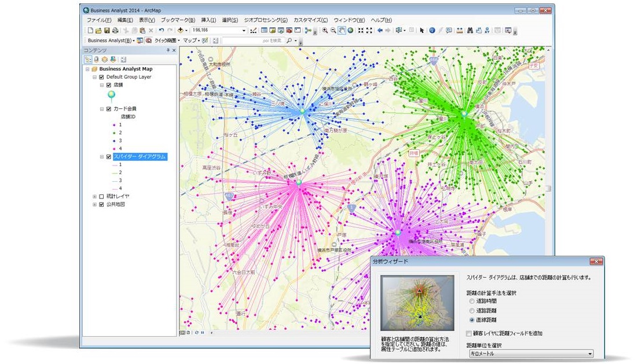Select the スパイダー ダイアグラム layer name
Image resolution: width=638 pixels, height=364 pixels.
[140, 157]
